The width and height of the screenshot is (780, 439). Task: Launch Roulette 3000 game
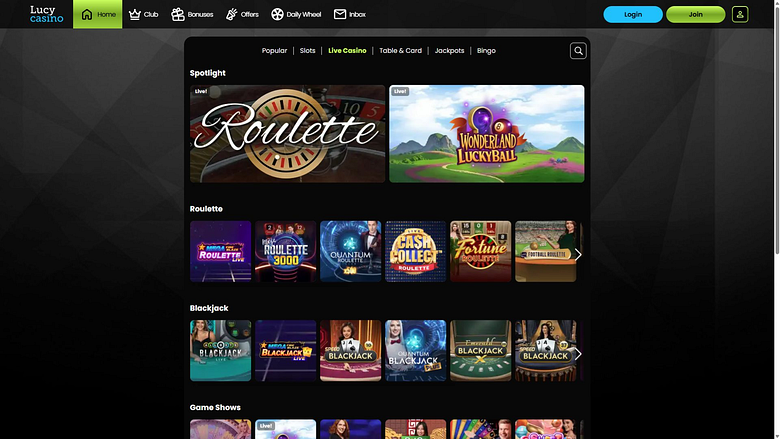(286, 251)
